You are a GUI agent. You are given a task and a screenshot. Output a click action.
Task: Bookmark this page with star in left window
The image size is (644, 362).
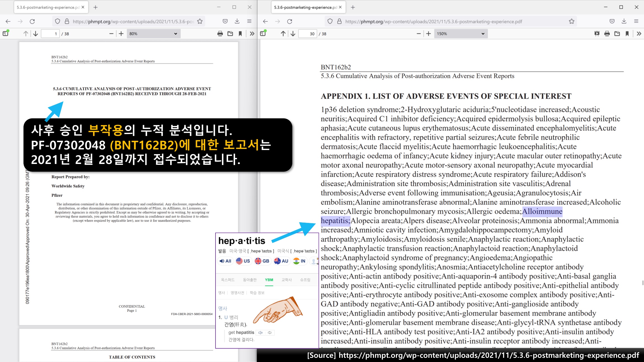pyautogui.click(x=200, y=21)
